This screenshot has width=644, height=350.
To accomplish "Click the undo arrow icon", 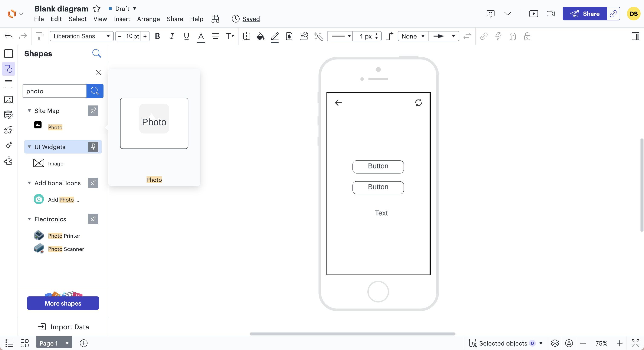I will click(8, 36).
